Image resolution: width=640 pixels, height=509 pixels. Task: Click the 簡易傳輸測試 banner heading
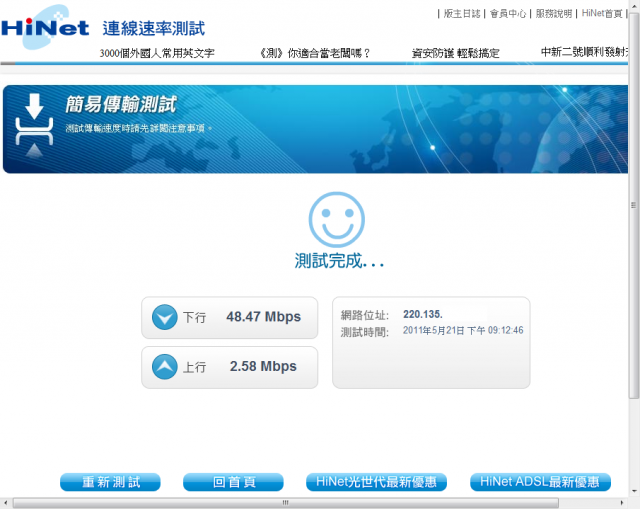[x=121, y=104]
